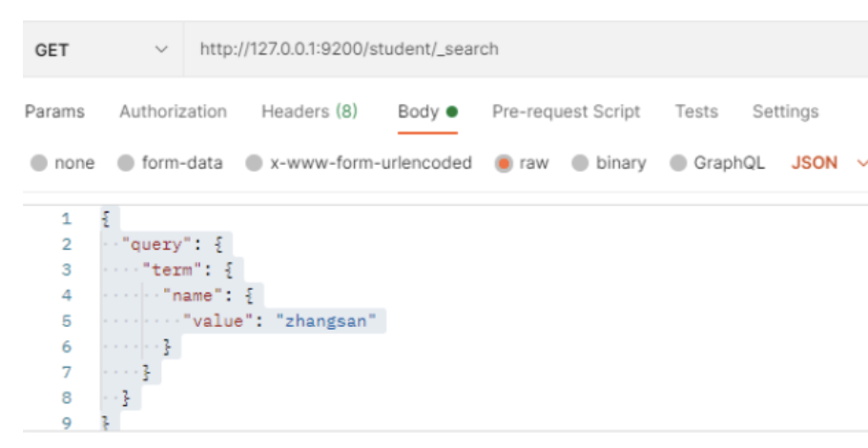Open the Authorization tab
The image size is (868, 448).
[173, 112]
